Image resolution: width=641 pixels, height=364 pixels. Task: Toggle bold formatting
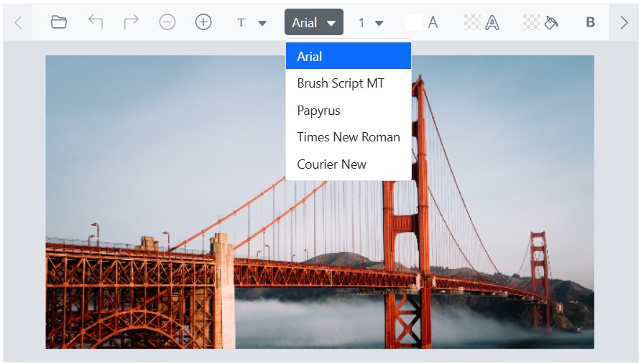pos(590,22)
